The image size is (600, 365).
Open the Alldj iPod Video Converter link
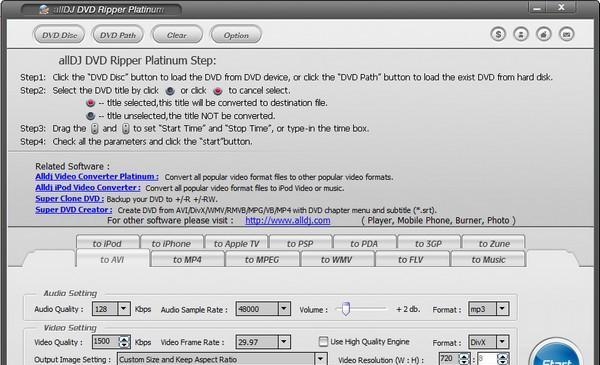pyautogui.click(x=88, y=188)
